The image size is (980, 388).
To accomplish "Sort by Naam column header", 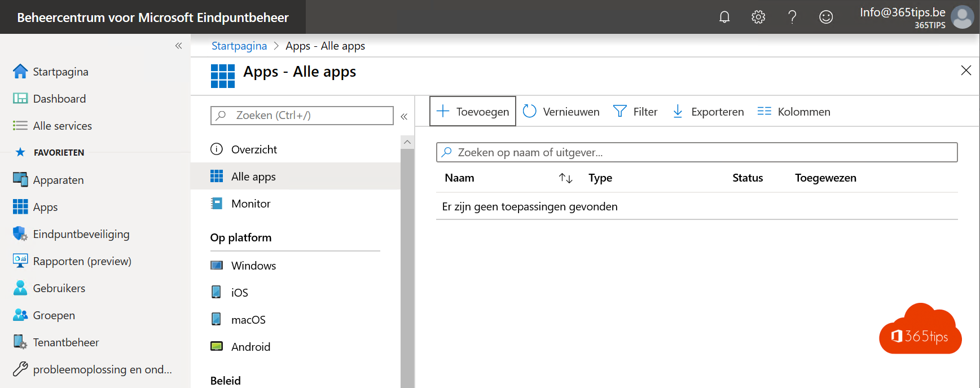I will [459, 178].
